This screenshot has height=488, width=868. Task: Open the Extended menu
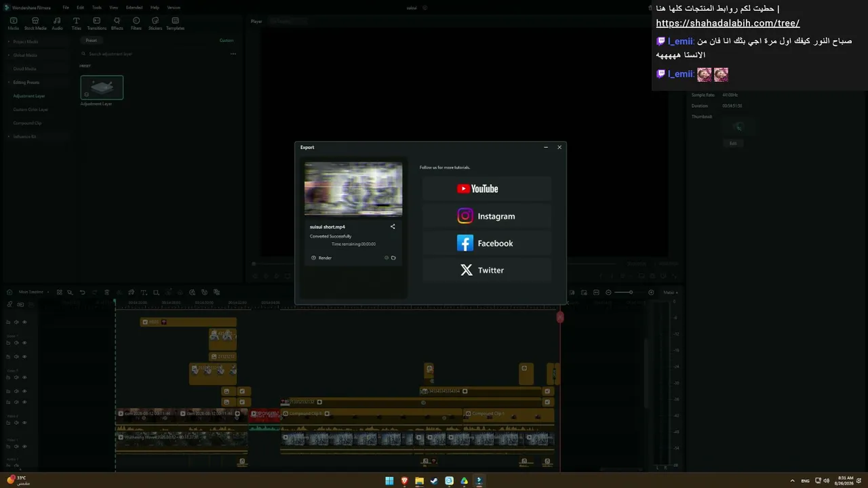(134, 7)
